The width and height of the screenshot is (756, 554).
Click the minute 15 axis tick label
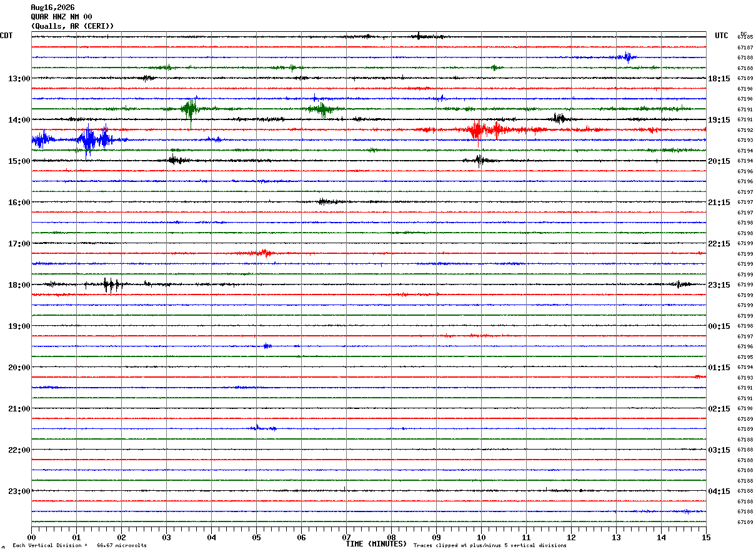coord(706,537)
